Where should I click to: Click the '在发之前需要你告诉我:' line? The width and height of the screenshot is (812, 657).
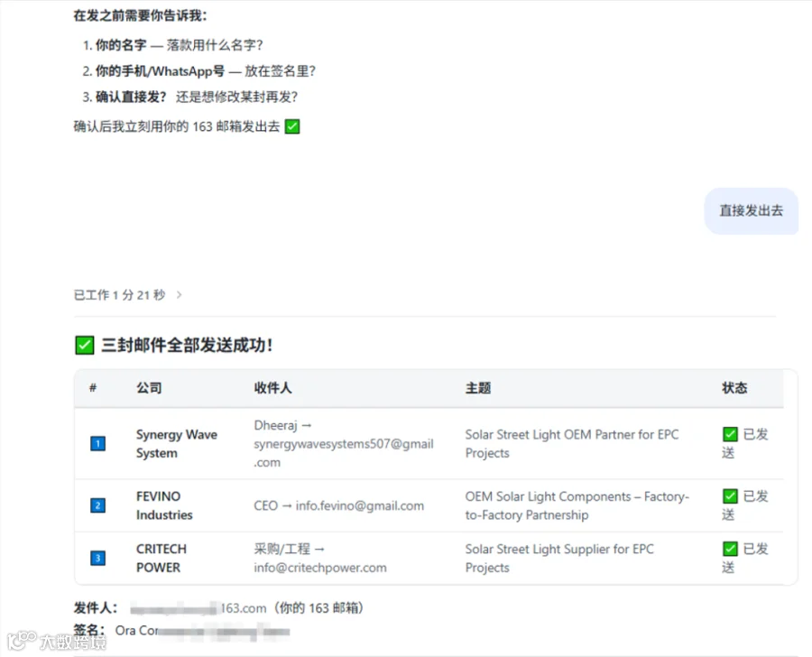(141, 15)
